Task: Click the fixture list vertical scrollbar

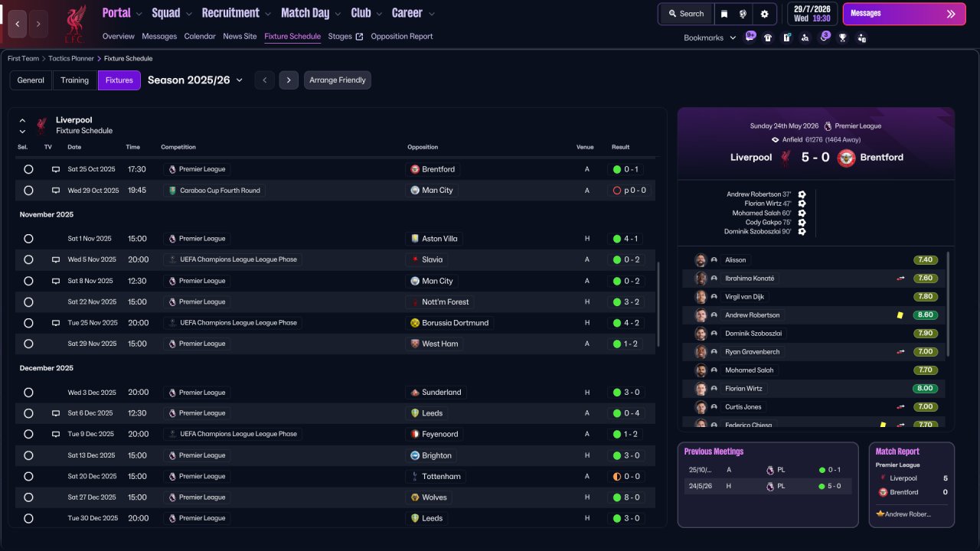Action: click(x=658, y=305)
